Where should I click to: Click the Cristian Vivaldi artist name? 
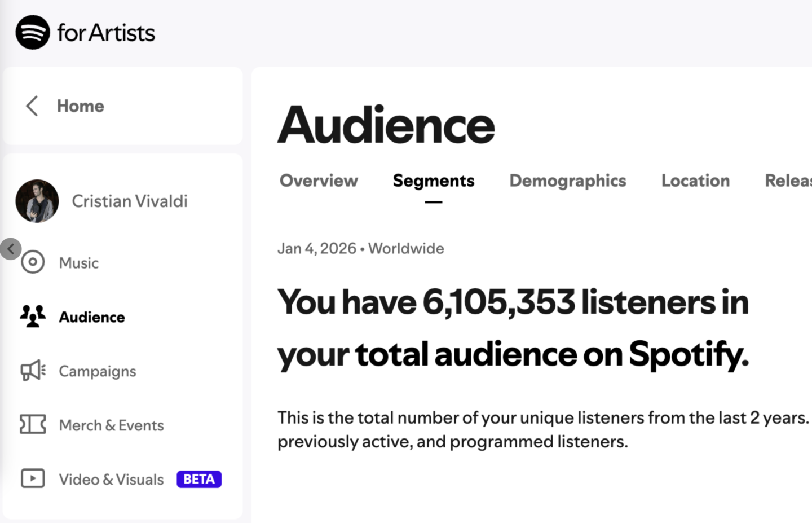[x=130, y=201]
